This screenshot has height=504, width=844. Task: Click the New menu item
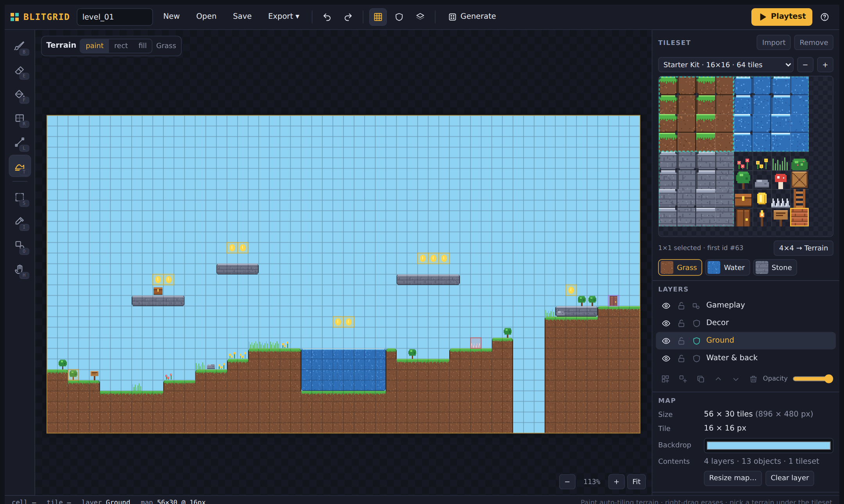[x=171, y=16]
